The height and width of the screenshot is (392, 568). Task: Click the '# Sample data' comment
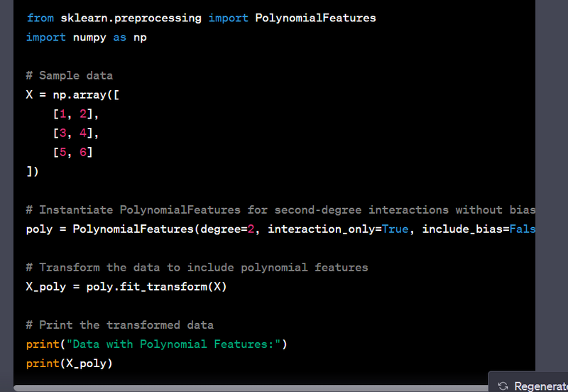pyautogui.click(x=69, y=75)
